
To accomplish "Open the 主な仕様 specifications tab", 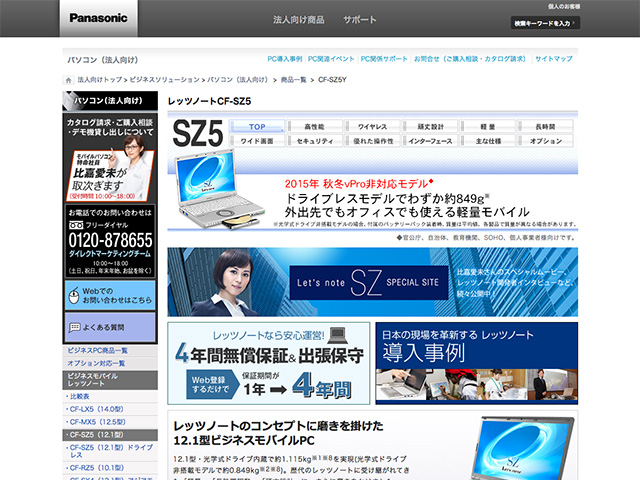I will (489, 142).
